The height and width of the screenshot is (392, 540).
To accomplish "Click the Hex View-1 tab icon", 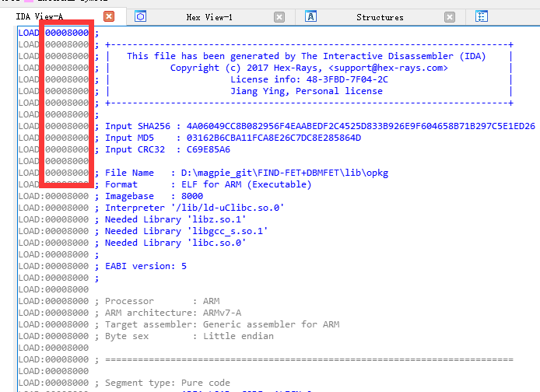I will [x=141, y=16].
